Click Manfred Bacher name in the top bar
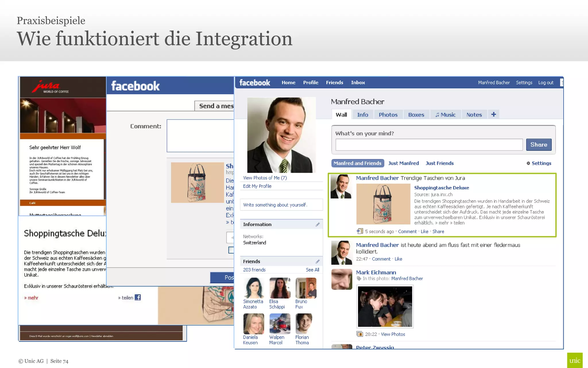The width and height of the screenshot is (588, 368). (x=494, y=83)
